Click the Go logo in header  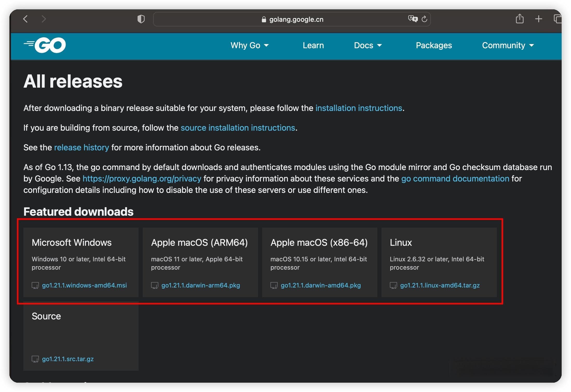point(45,45)
